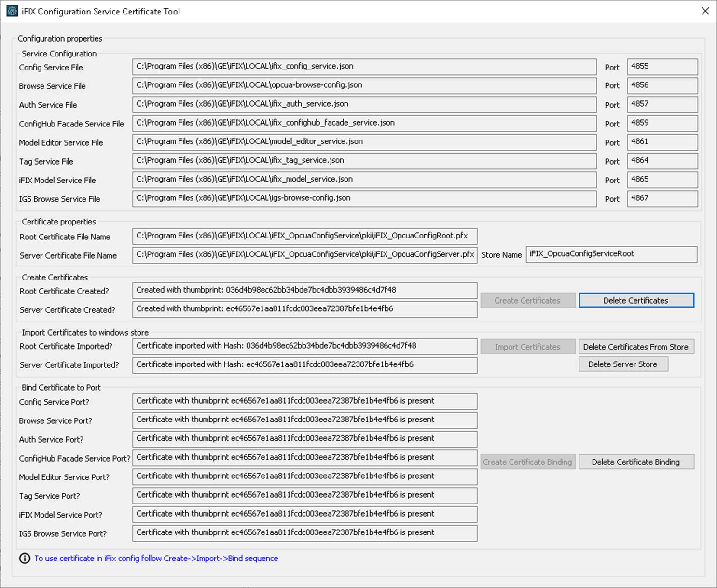Click the Delete Certificate Binding button
The image size is (717, 588).
tap(636, 462)
